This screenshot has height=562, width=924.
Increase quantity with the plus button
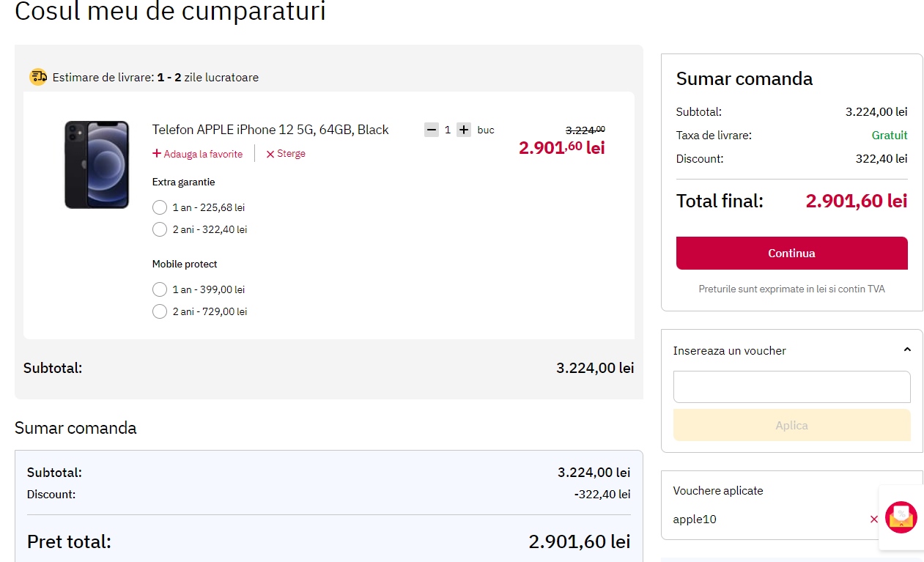tap(464, 130)
